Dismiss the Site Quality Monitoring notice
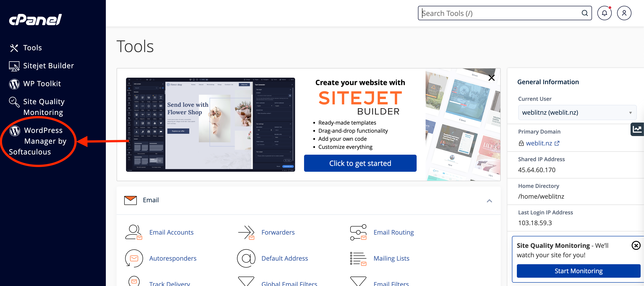This screenshot has height=286, width=644. click(x=636, y=245)
